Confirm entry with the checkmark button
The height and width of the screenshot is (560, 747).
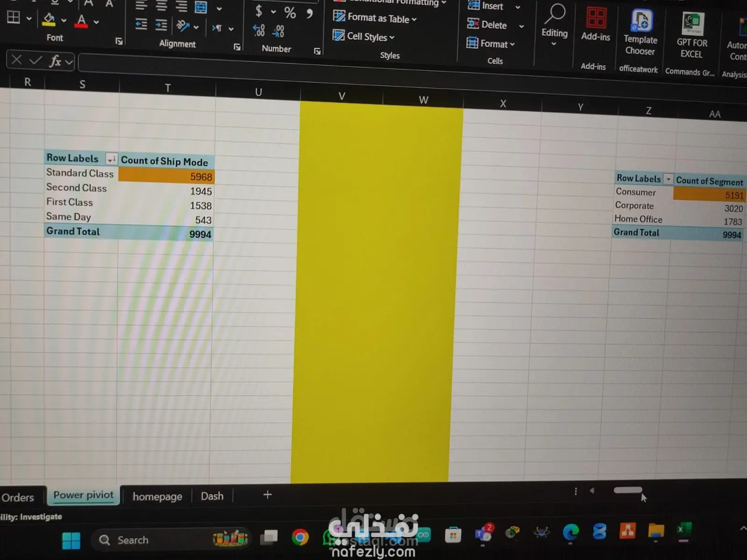point(35,60)
